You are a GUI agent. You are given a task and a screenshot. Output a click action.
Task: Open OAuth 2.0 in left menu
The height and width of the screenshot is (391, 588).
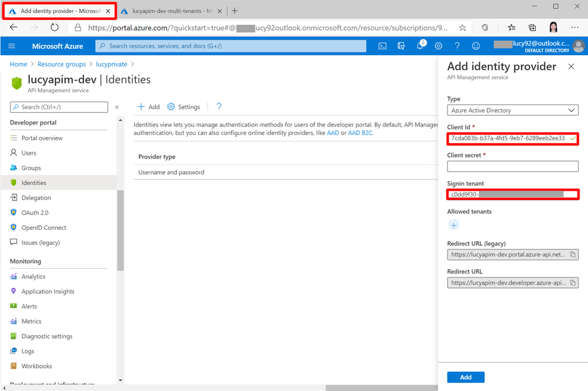(35, 213)
